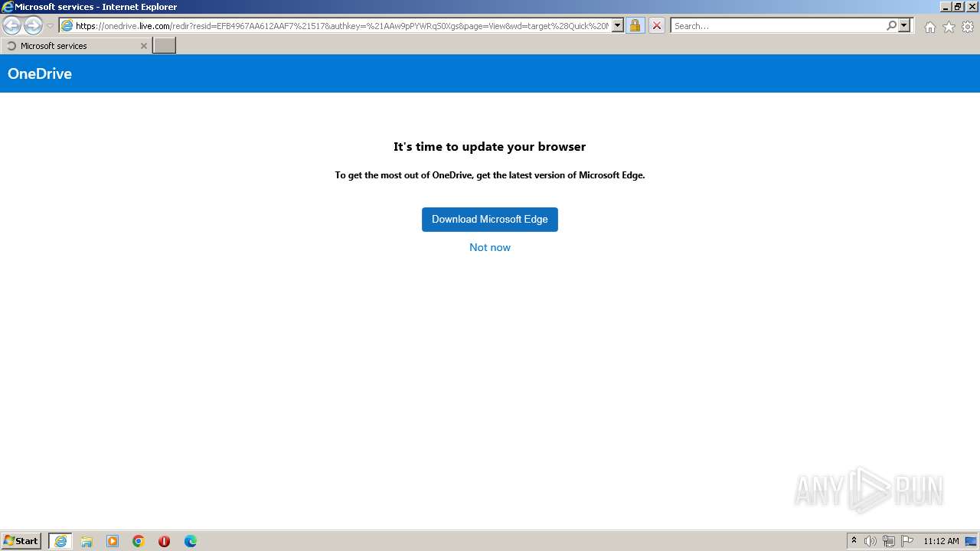Click the OneDrive header logo text
980x551 pixels.
coord(40,73)
